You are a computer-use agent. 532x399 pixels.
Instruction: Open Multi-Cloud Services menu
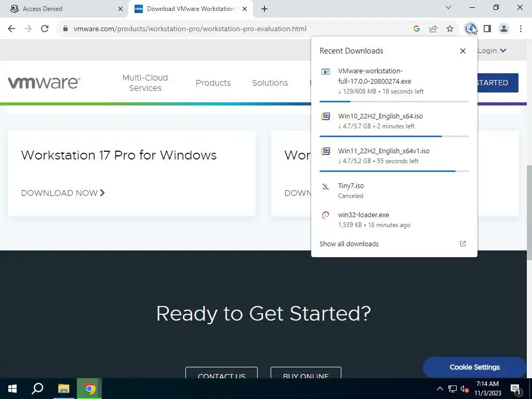click(145, 83)
